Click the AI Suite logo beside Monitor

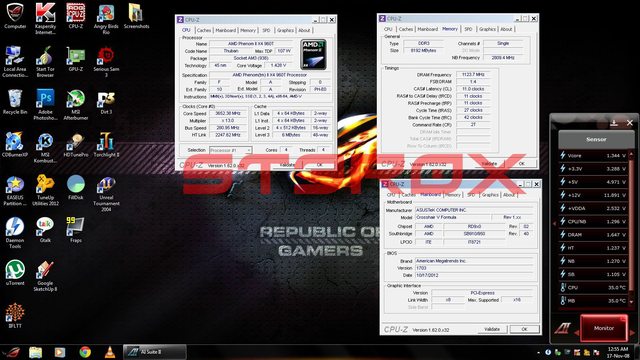tap(564, 328)
